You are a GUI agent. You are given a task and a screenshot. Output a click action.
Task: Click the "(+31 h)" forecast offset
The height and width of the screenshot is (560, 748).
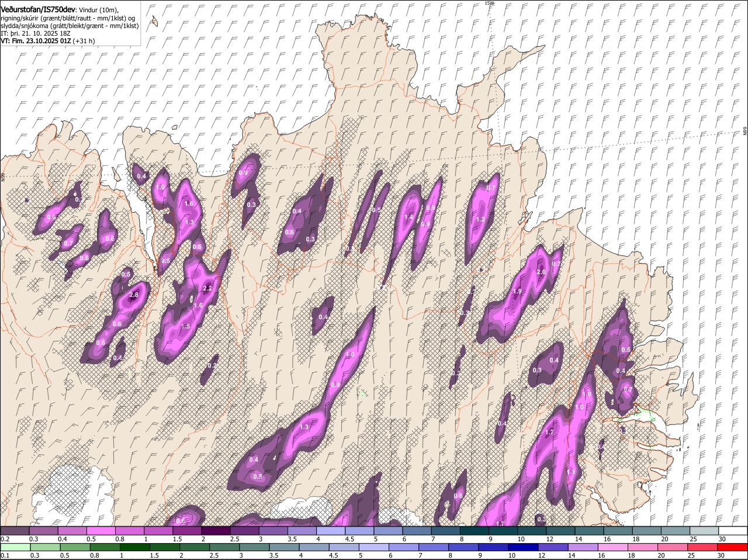tap(84, 41)
